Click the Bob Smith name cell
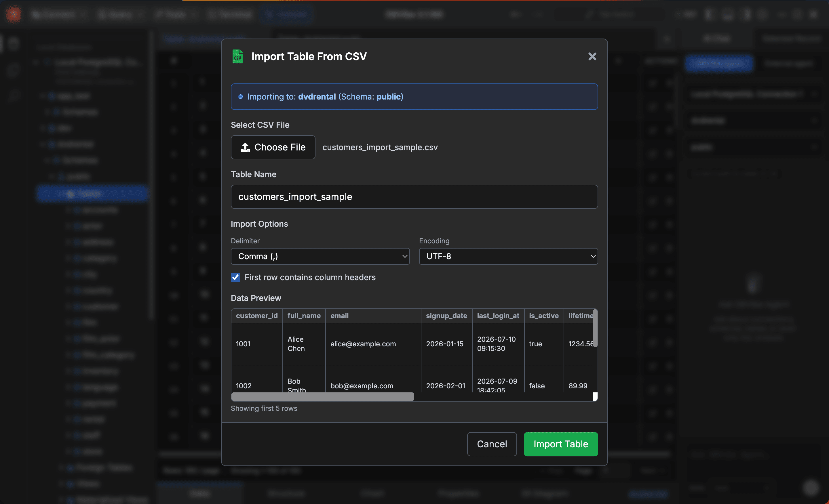Viewport: 829px width, 504px height. coord(304,379)
